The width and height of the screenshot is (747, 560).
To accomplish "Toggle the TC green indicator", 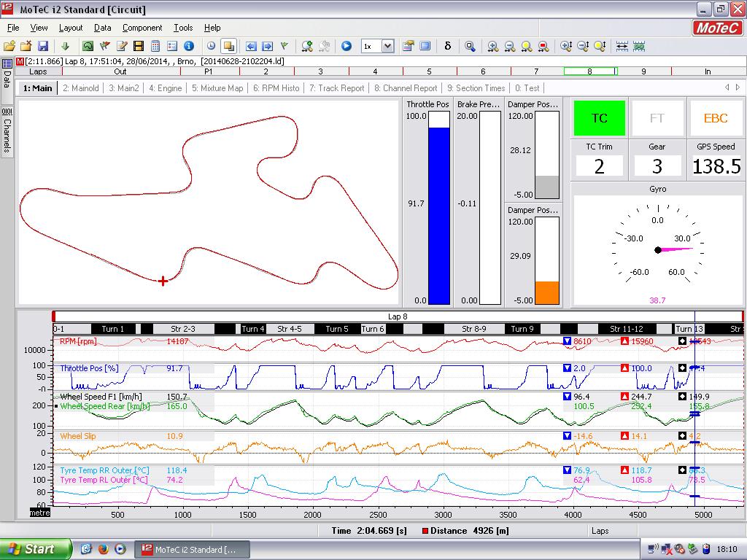I will click(599, 118).
